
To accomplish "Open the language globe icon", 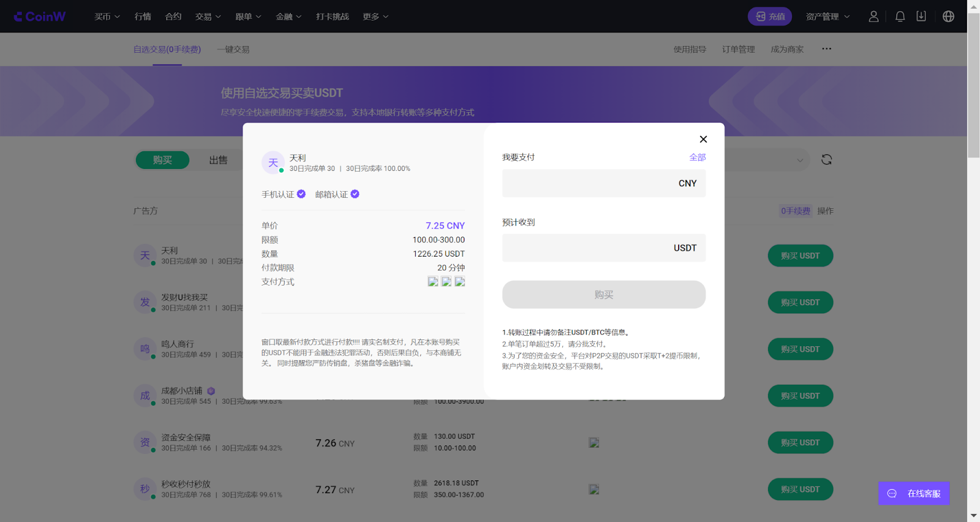I will point(948,17).
